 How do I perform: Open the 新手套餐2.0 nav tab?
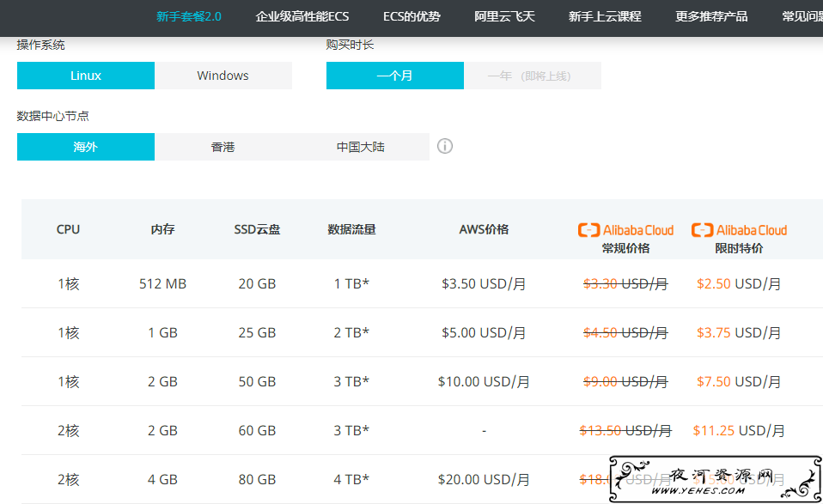(x=189, y=17)
